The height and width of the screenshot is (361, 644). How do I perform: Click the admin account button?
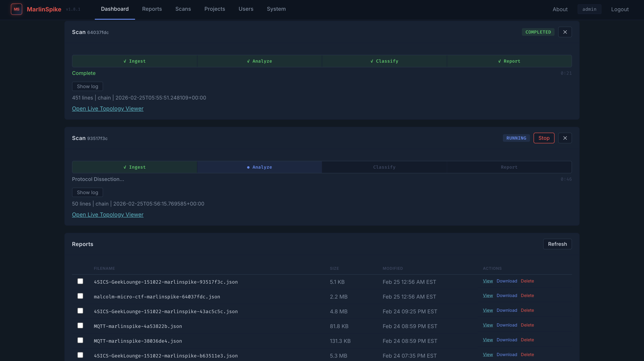[x=589, y=9]
